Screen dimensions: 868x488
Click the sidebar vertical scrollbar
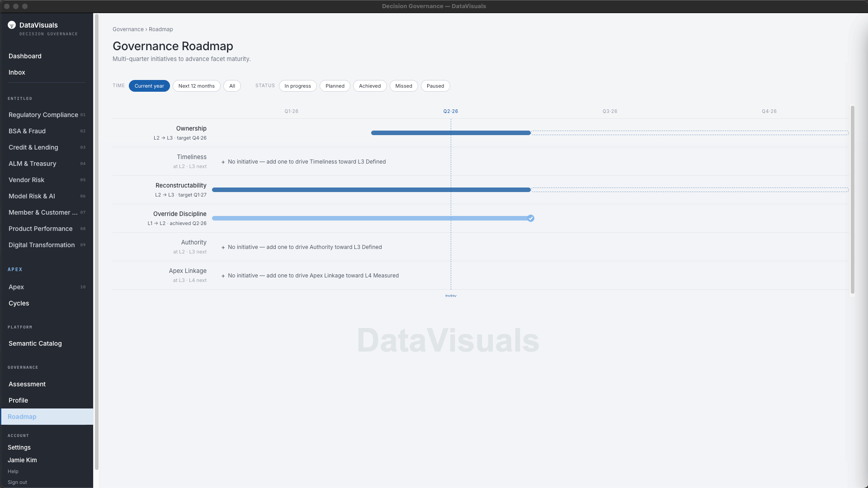[96, 242]
